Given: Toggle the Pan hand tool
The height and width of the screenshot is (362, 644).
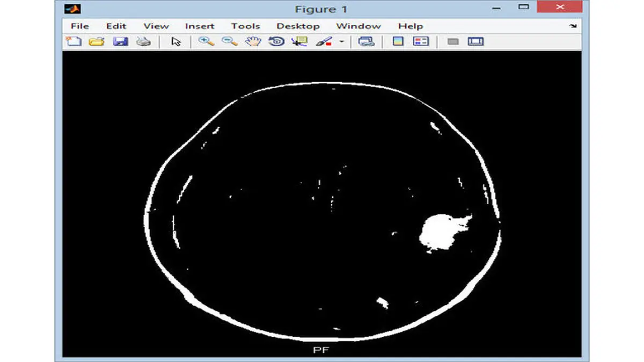Looking at the screenshot, I should [253, 41].
